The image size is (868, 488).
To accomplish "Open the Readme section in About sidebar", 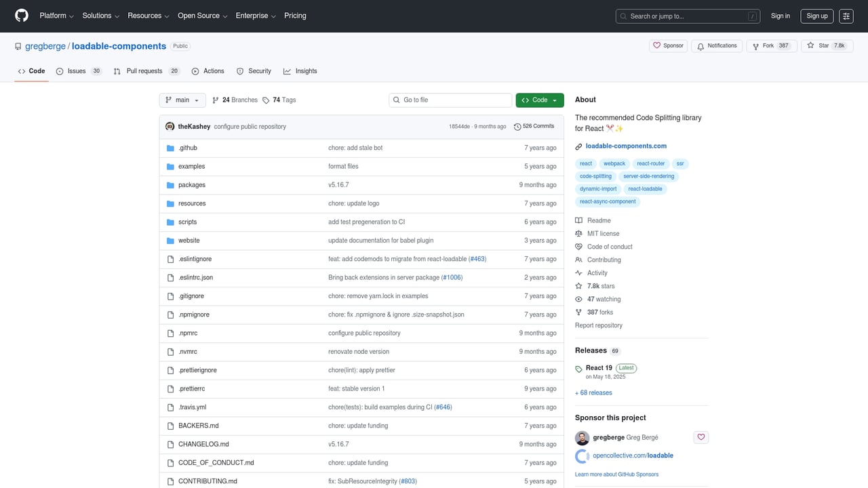I will pos(599,220).
